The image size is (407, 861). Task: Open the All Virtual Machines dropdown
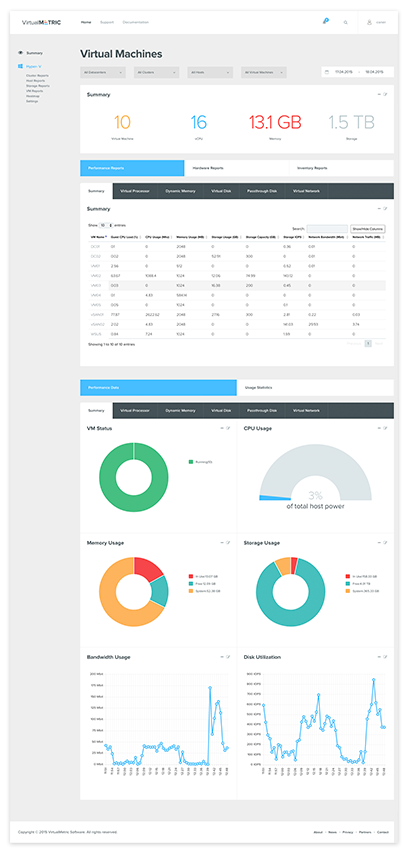(x=264, y=72)
